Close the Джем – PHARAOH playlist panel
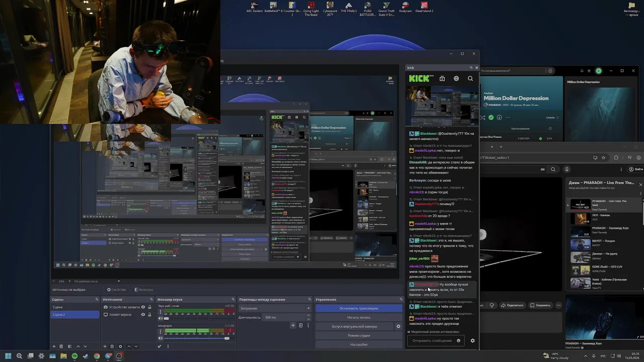The height and width of the screenshot is (362, 644). [x=640, y=185]
